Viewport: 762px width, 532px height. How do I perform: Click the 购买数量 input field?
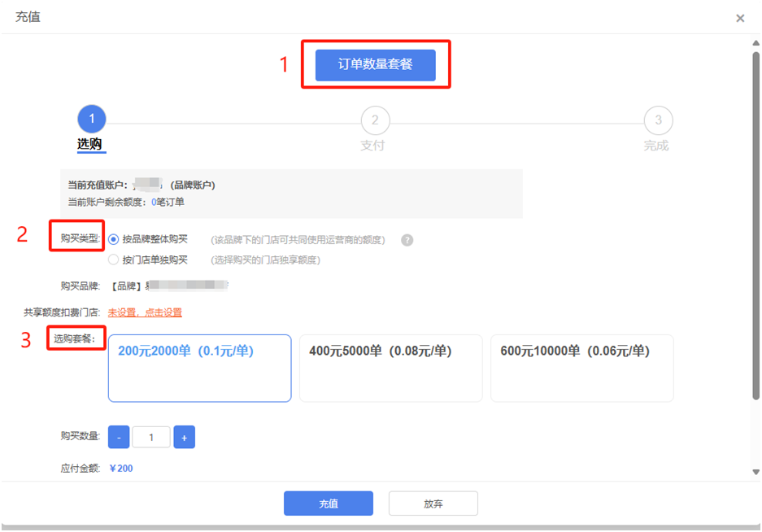[151, 438]
